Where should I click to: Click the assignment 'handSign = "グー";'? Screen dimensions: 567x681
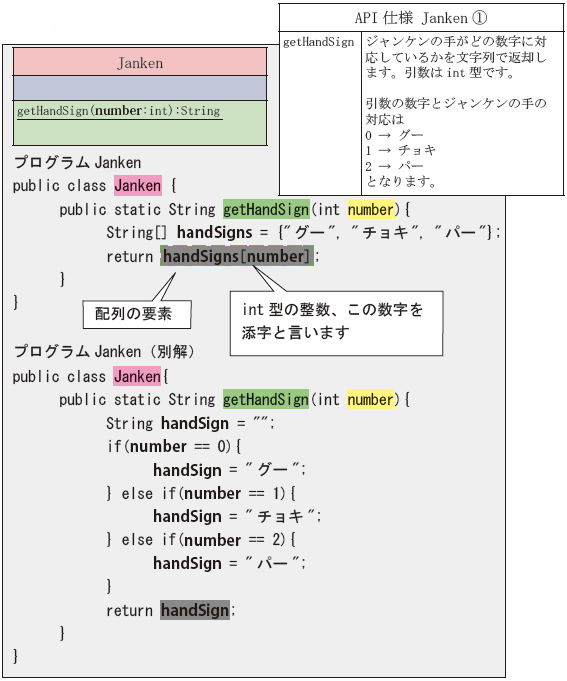click(230, 469)
